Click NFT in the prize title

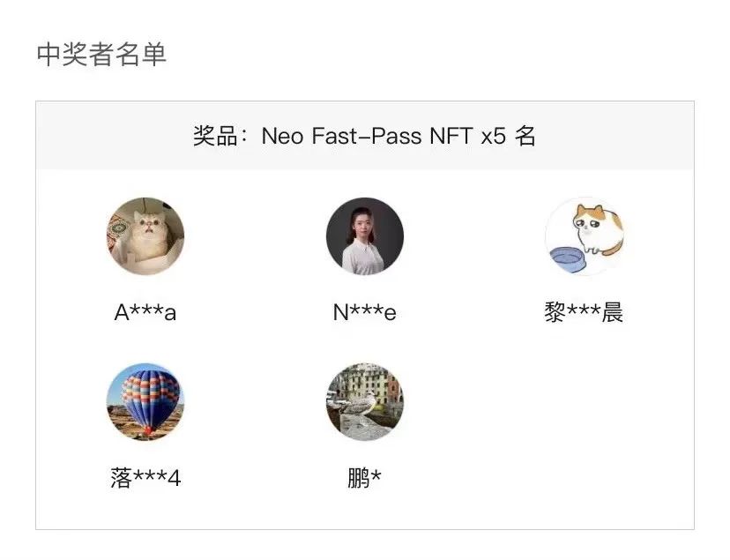pos(451,137)
